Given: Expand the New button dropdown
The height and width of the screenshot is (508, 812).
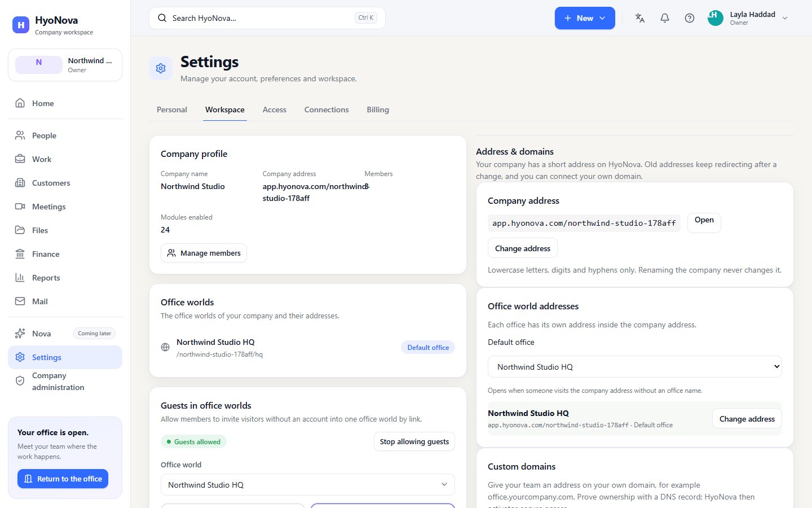Looking at the screenshot, I should (x=585, y=18).
